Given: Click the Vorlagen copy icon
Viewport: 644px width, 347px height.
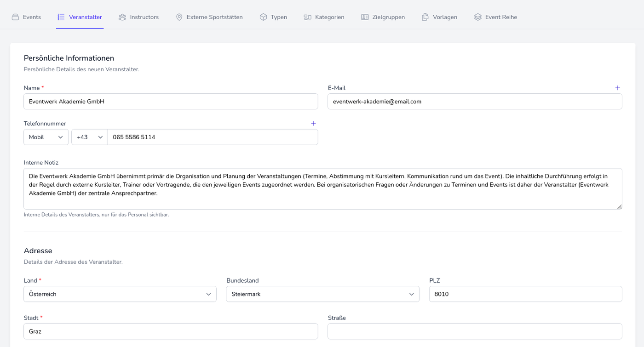Looking at the screenshot, I should tap(425, 17).
